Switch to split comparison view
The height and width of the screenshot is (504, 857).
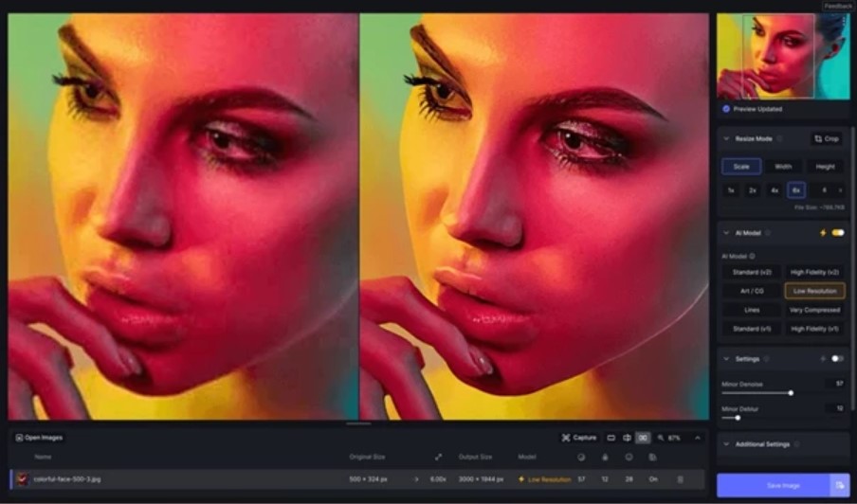coord(627,438)
